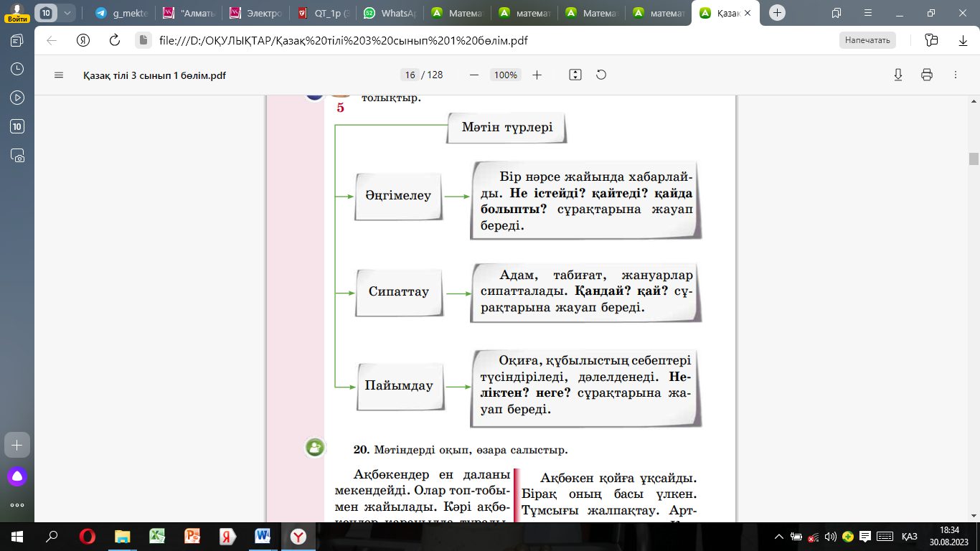Open the volume control in system tray
The image size is (980, 551).
click(x=831, y=537)
